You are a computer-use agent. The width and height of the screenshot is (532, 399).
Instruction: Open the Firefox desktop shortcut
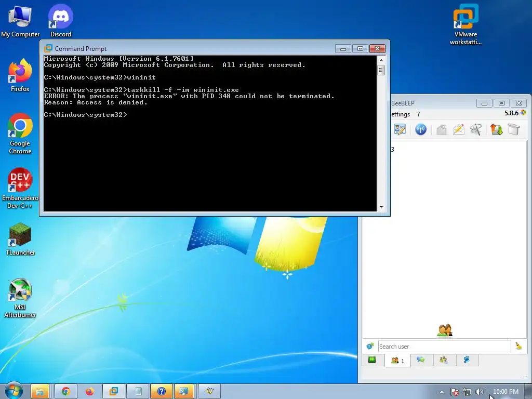tap(20, 75)
